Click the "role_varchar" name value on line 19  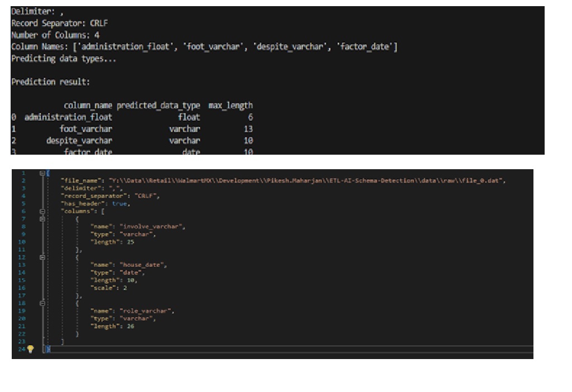click(145, 310)
